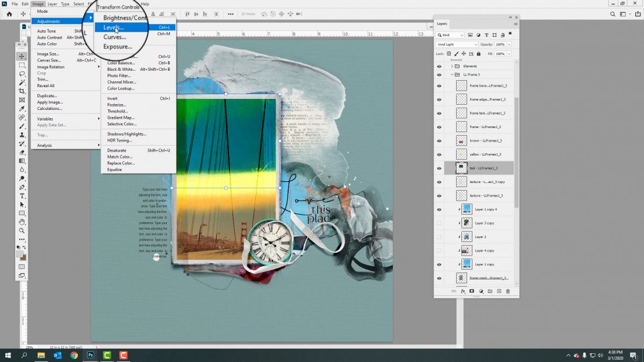Open the Kind layer filter dropdown
Screen dimensions: 644x362
point(450,35)
